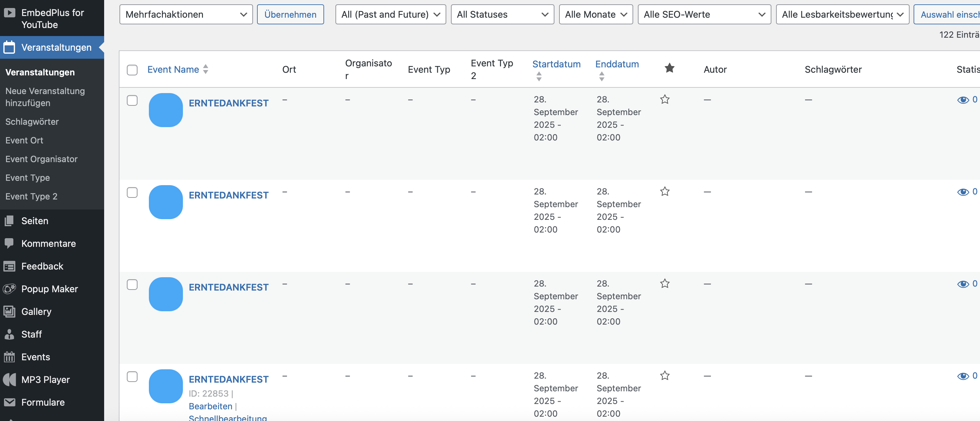Check the first ERNTEDANKFEST row checkbox
The height and width of the screenshot is (421, 980).
tap(132, 100)
